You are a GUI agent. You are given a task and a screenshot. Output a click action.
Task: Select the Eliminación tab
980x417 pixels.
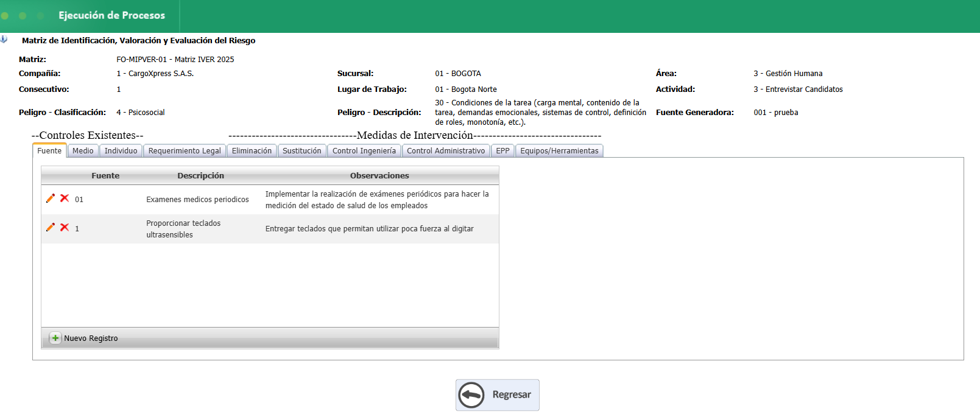tap(252, 151)
